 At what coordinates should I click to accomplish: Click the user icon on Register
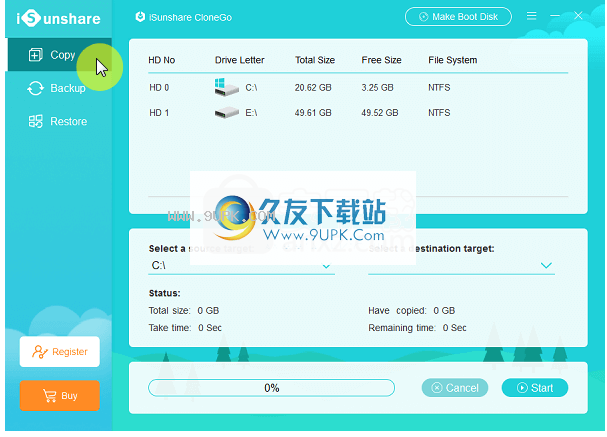point(39,351)
